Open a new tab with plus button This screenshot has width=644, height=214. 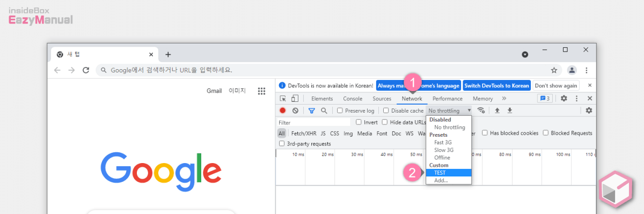(x=168, y=54)
